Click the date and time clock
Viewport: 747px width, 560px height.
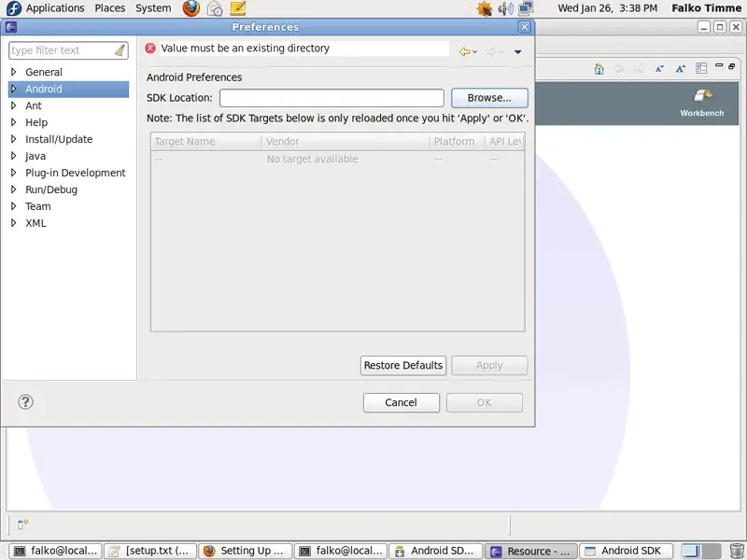tap(608, 8)
